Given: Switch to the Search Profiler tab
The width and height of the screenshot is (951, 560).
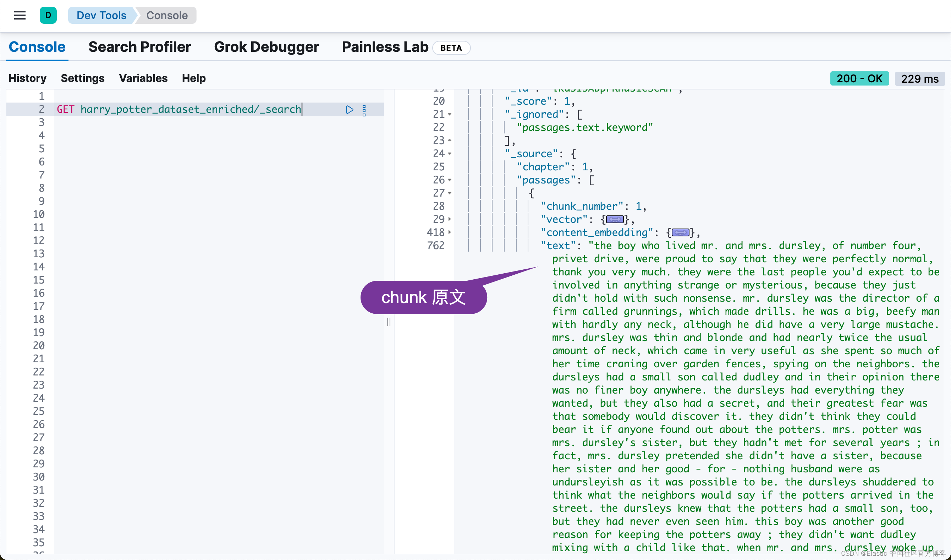Looking at the screenshot, I should point(139,47).
